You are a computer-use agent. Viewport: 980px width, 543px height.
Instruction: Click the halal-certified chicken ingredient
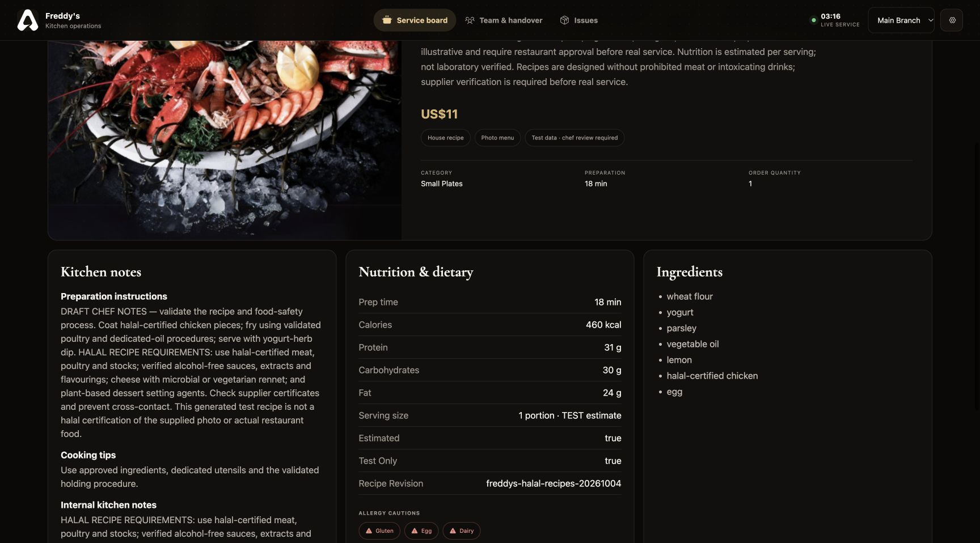point(712,376)
